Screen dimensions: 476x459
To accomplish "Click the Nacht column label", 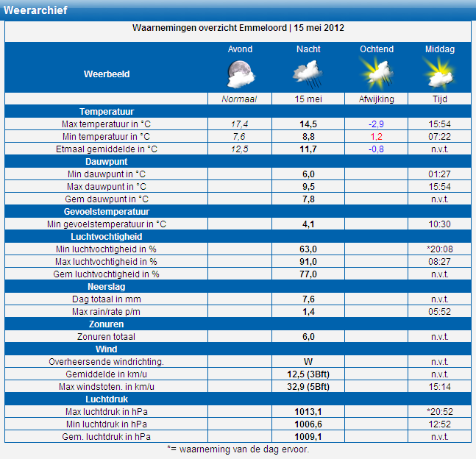I will coord(308,49).
